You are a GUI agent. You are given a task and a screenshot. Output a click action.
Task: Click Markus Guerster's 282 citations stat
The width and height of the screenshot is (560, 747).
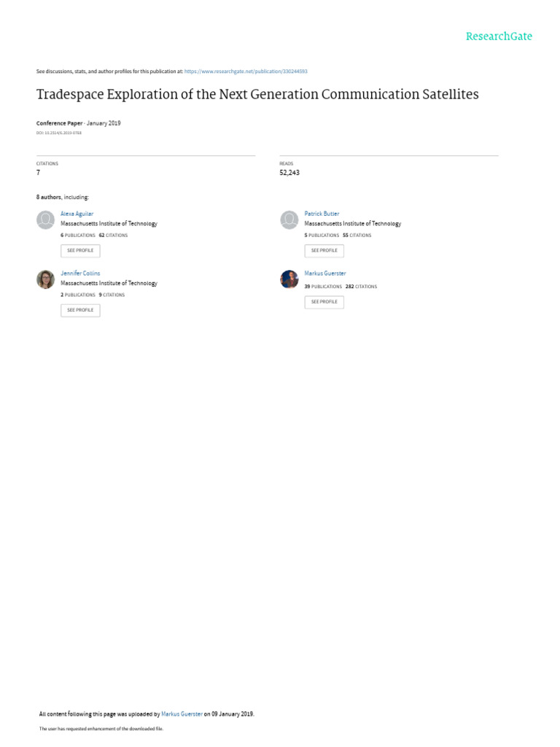(361, 287)
